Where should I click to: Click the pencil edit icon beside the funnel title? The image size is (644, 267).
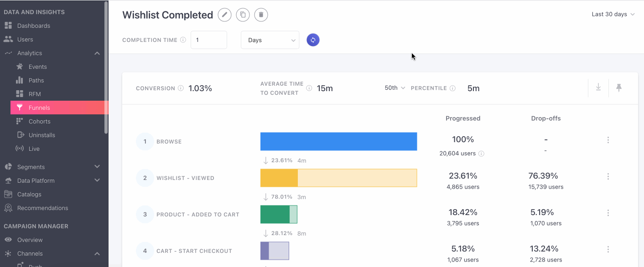pyautogui.click(x=224, y=15)
